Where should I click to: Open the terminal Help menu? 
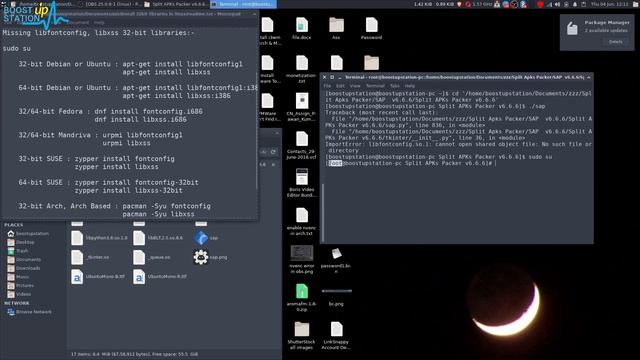point(410,86)
